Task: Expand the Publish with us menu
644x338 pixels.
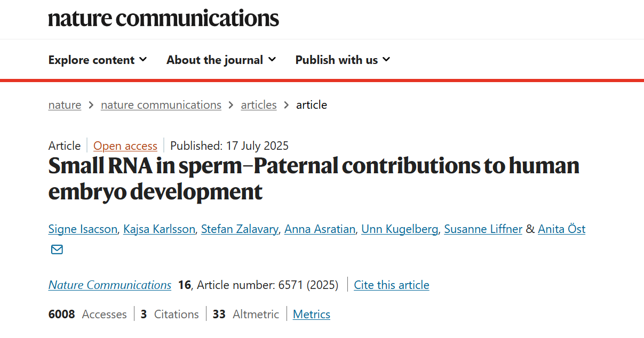Action: (343, 60)
